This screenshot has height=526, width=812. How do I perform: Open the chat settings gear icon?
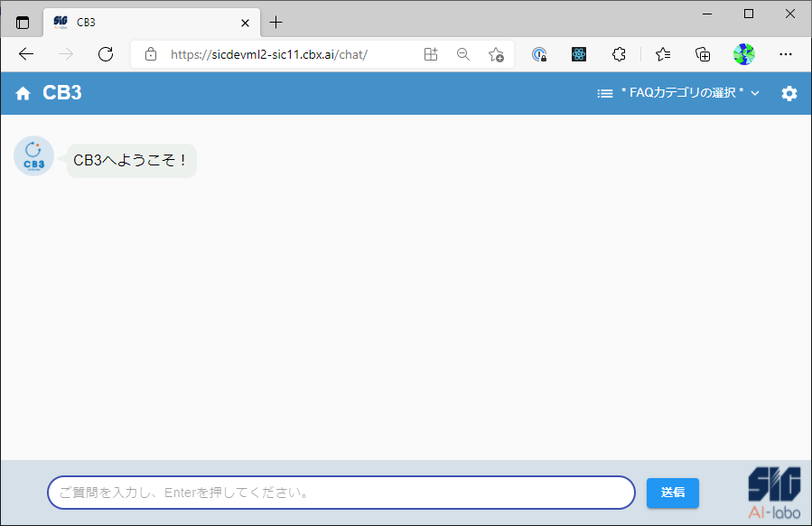tap(789, 93)
